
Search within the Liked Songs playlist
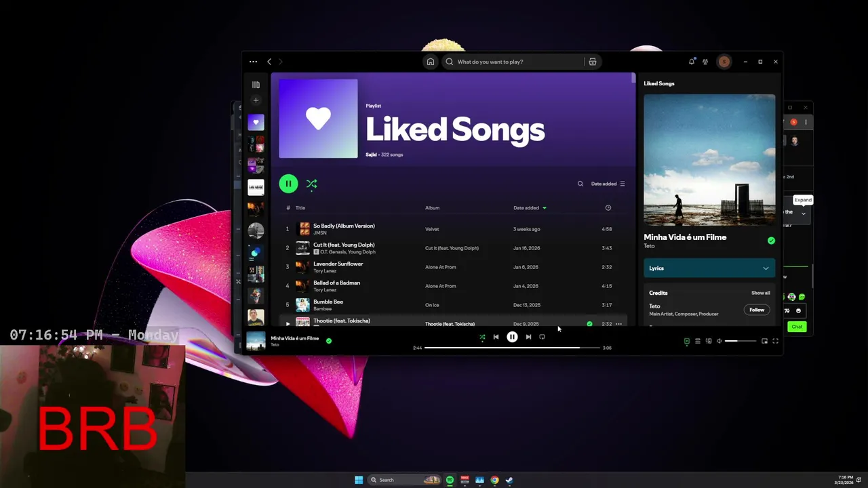pos(580,184)
